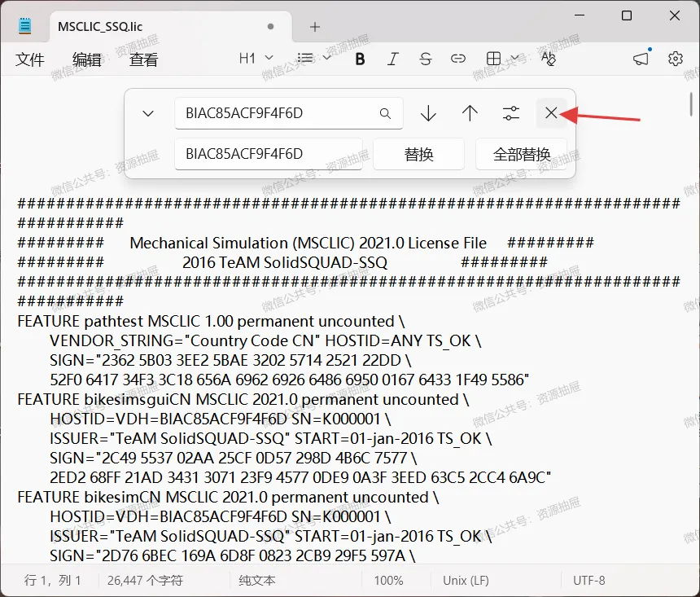The width and height of the screenshot is (700, 597).
Task: Click the 'FEATURE bikesimsguiCN MSCLIC 2021.0' line
Action: point(243,399)
